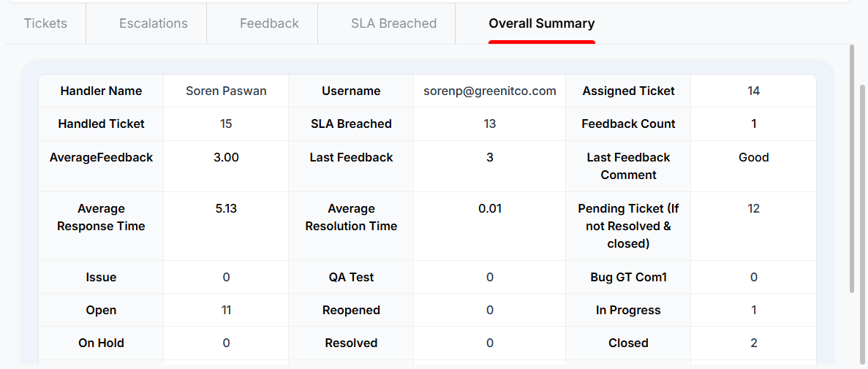Click SLA Breached value 13
The height and width of the screenshot is (369, 868).
pos(489,124)
